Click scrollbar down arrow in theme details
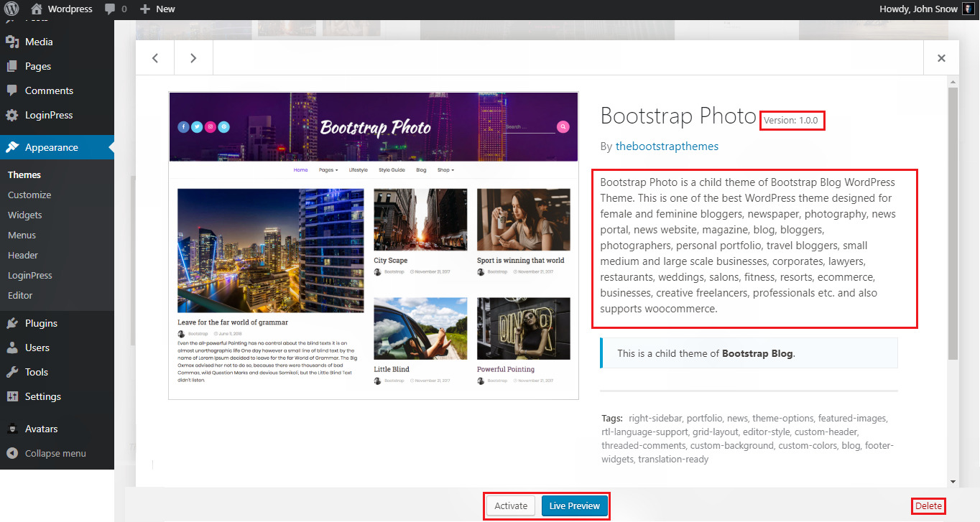This screenshot has height=522, width=980. 953,481
